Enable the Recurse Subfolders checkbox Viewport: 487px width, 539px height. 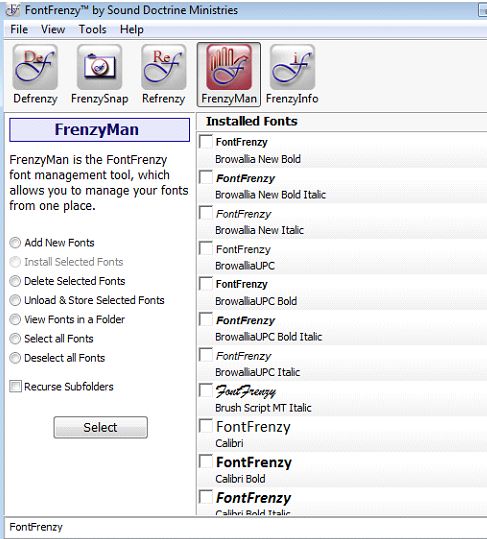coord(15,386)
